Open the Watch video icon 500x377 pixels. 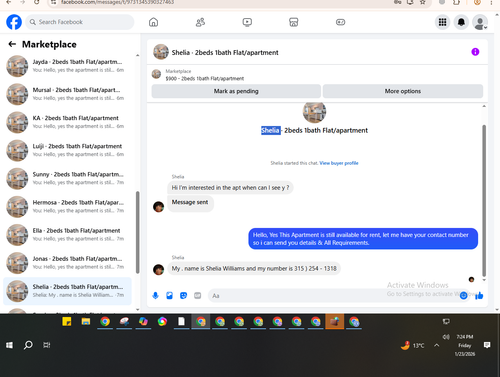tap(247, 22)
